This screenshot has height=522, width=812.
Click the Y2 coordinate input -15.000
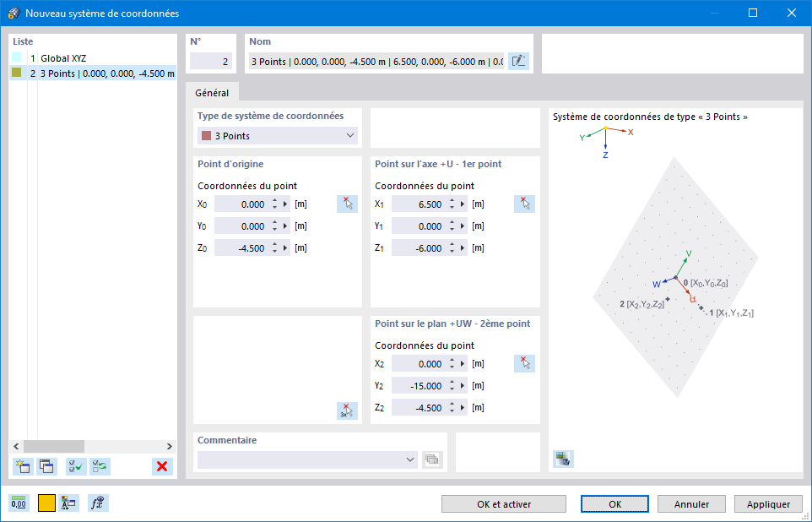pyautogui.click(x=420, y=386)
